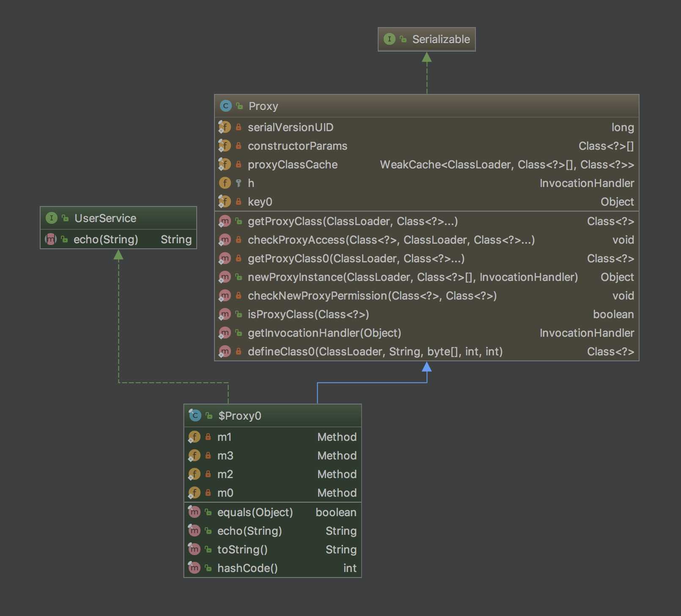
Task: Select the Proxy class header name
Action: tap(263, 106)
